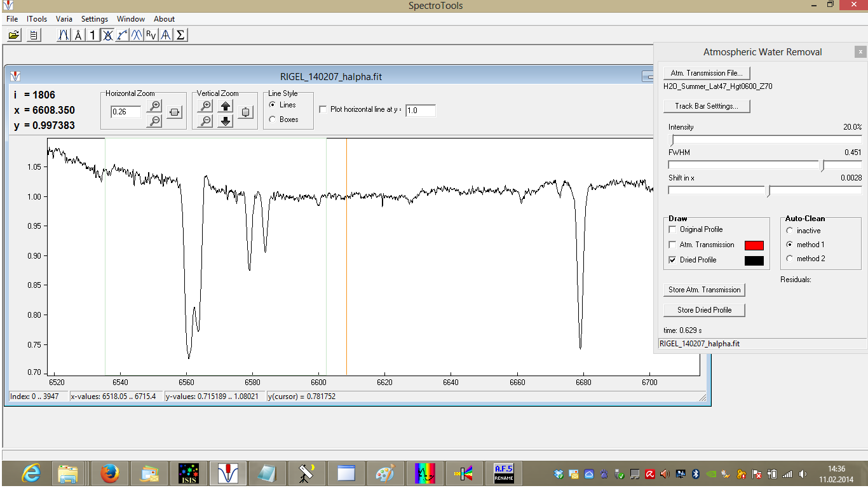
Task: Click the horizontal fit-to-window icon
Action: click(175, 112)
